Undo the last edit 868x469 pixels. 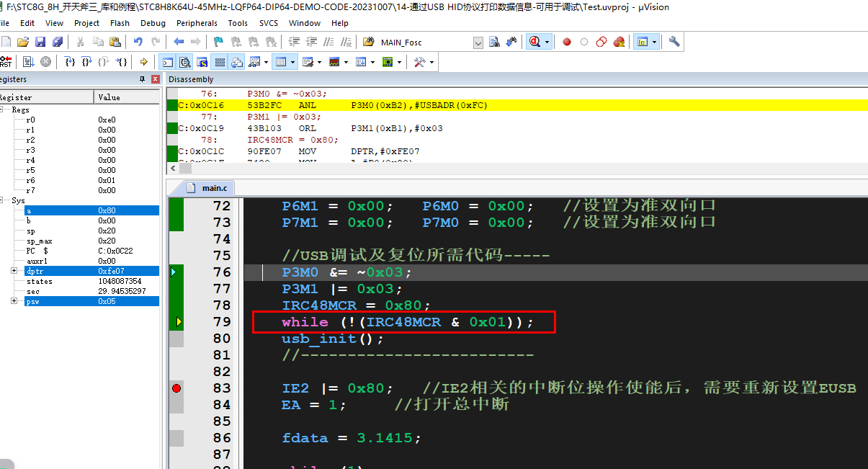(138, 42)
